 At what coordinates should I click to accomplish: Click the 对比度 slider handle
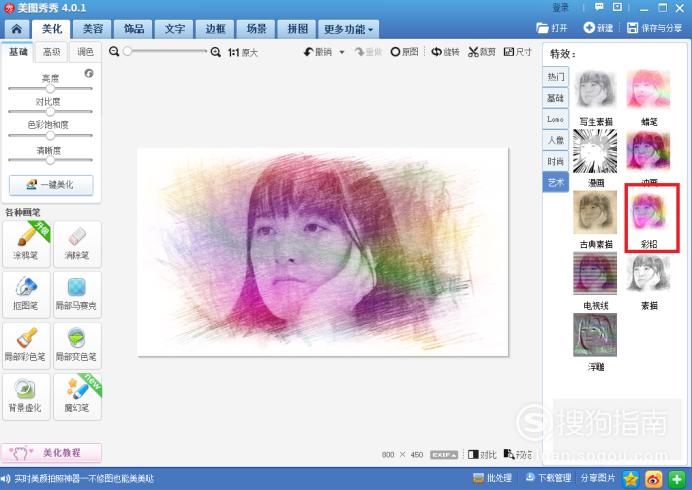coord(50,112)
